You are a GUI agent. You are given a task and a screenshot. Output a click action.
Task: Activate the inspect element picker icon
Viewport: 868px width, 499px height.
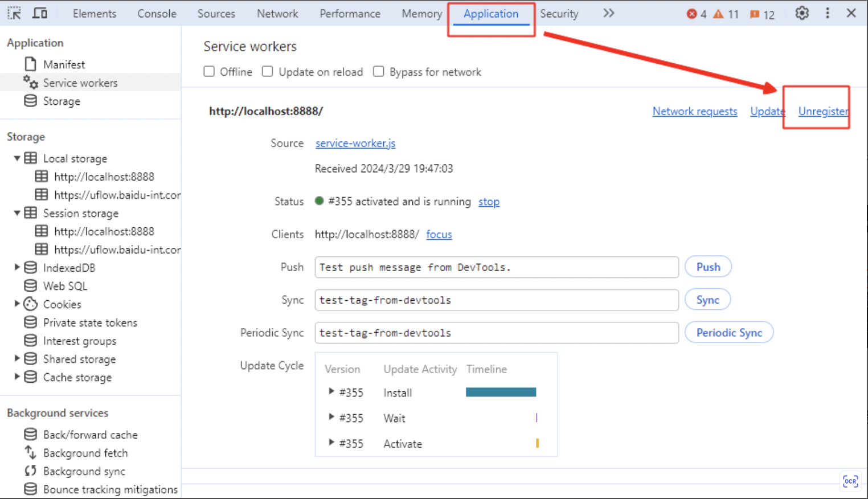pos(14,13)
